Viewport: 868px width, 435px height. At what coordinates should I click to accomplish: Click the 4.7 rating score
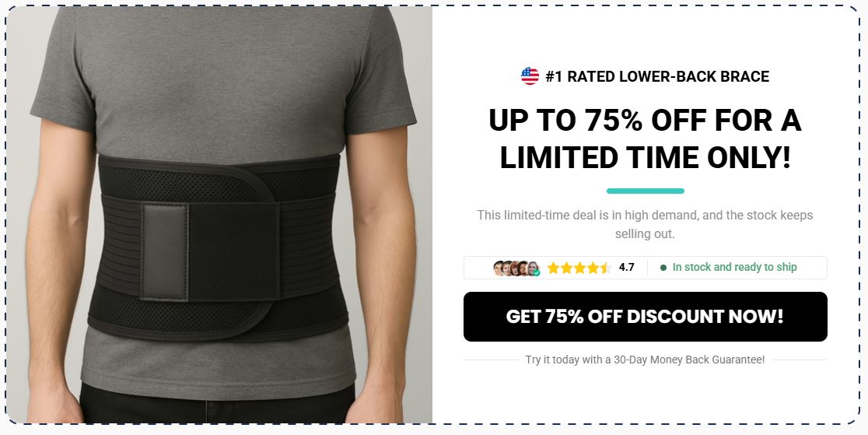click(x=626, y=268)
